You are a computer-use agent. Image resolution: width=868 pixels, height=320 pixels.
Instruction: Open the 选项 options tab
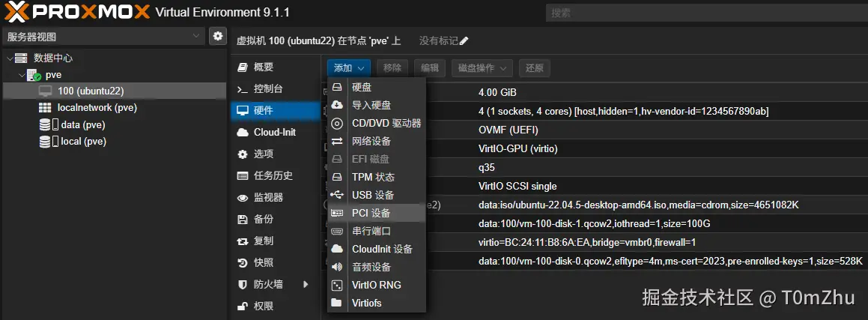pyautogui.click(x=276, y=154)
